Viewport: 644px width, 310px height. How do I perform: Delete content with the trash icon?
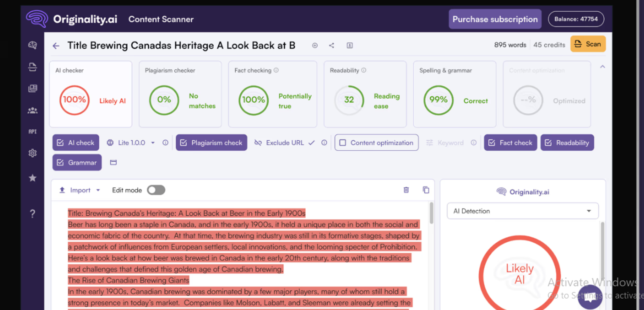406,190
